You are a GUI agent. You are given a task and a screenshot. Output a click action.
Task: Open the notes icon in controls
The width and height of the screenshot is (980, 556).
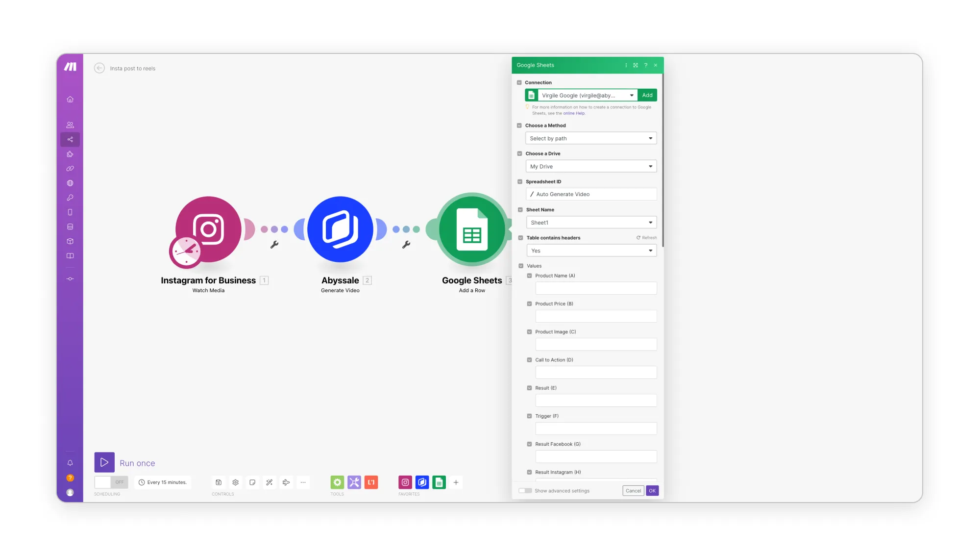coord(252,482)
